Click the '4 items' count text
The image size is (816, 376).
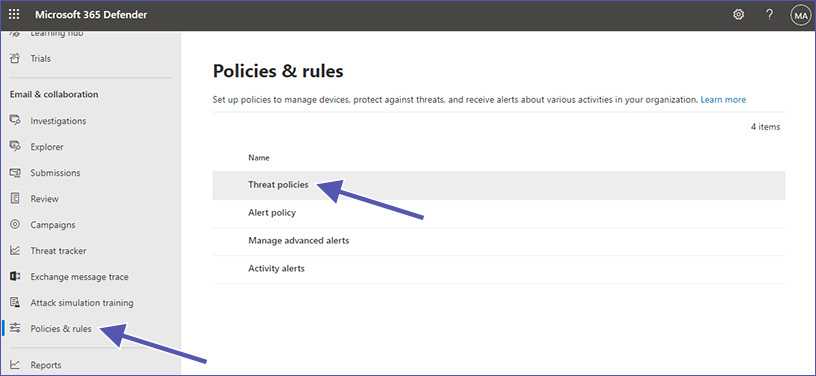click(x=766, y=126)
